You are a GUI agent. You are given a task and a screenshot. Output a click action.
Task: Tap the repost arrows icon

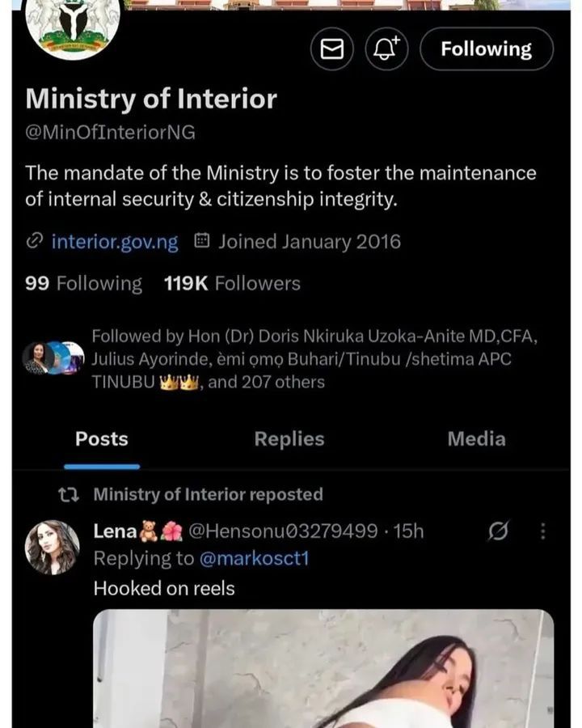(70, 494)
